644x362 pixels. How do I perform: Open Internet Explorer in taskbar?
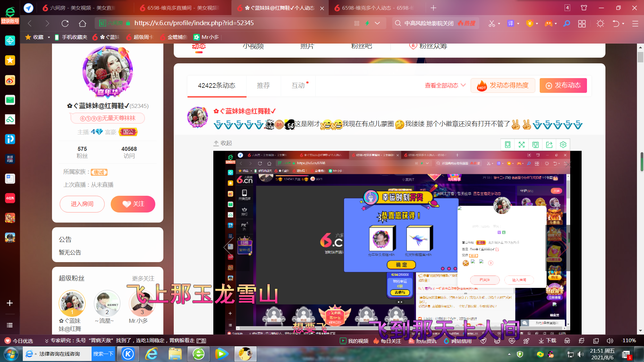151,354
